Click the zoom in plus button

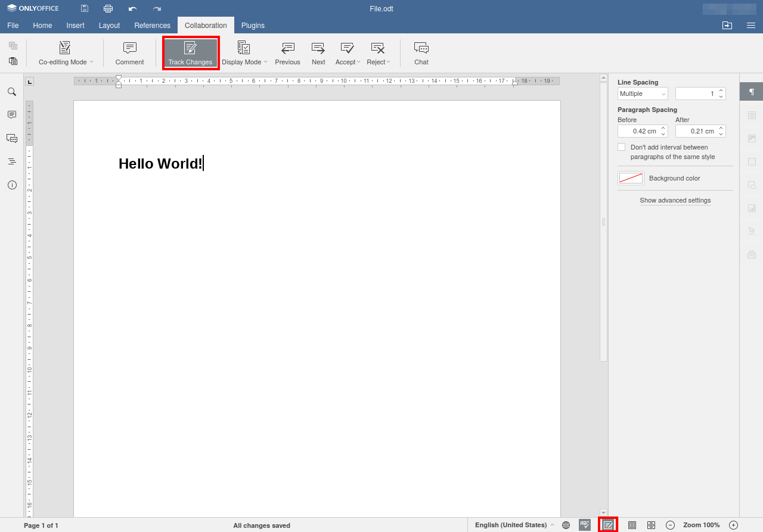pos(733,525)
